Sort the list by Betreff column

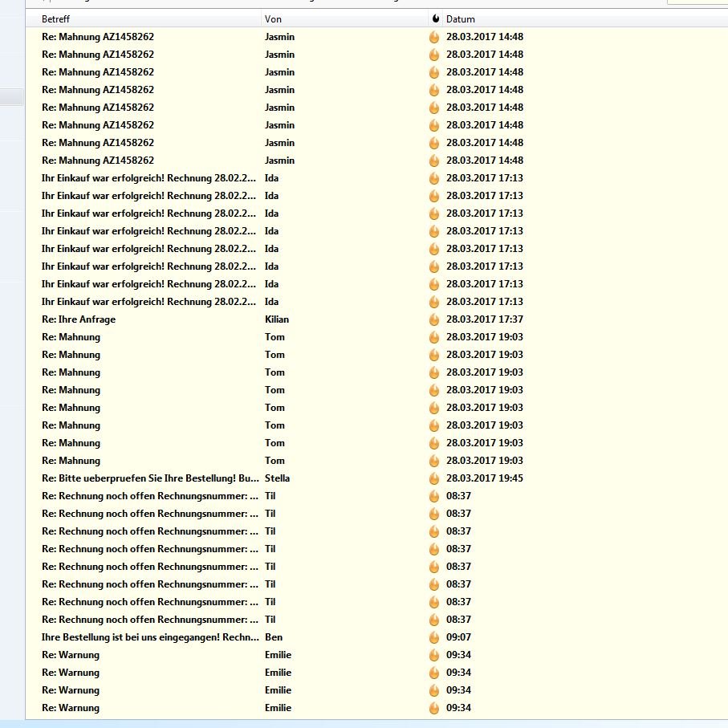[x=144, y=19]
